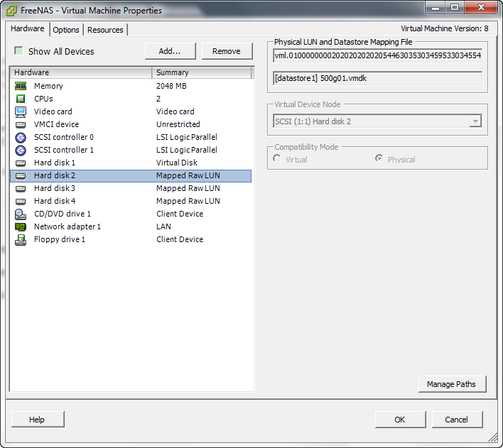
Task: Click the Hardware column header
Action: coord(81,72)
